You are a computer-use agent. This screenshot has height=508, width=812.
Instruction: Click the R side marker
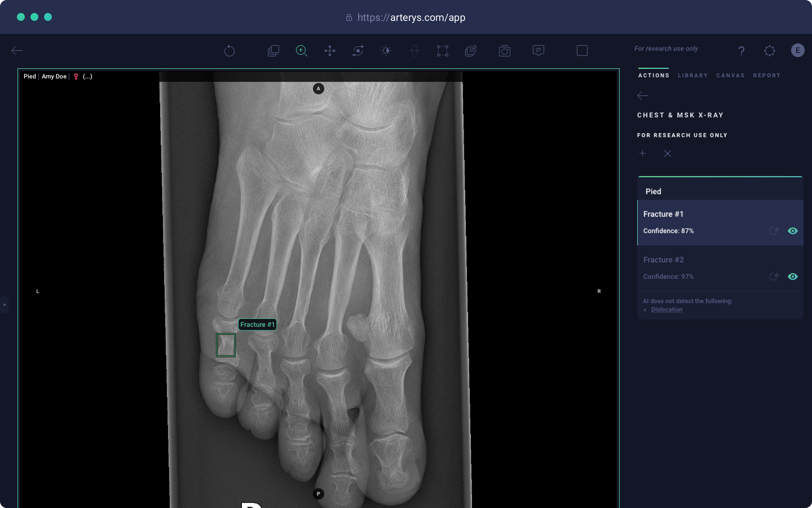pos(599,291)
